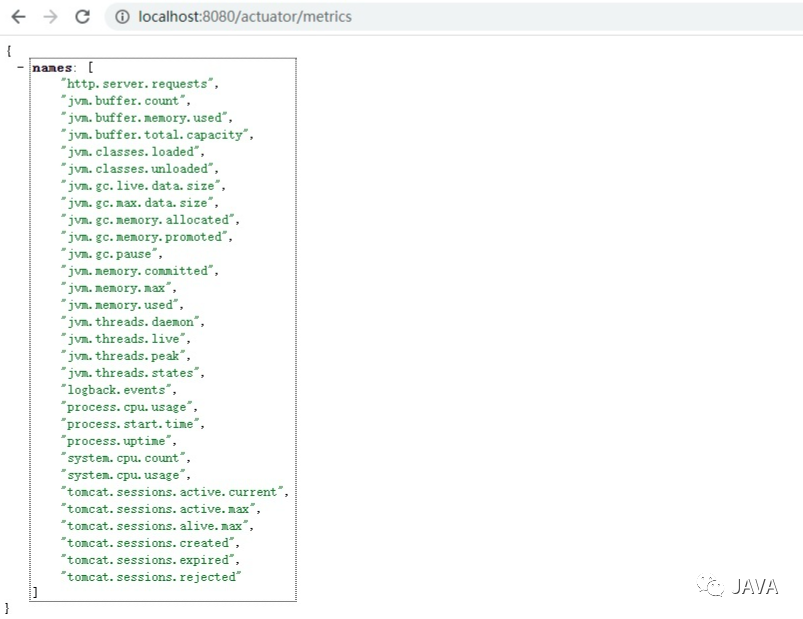Collapse the names array with minus toggle
This screenshot has height=619, width=803.
click(20, 67)
